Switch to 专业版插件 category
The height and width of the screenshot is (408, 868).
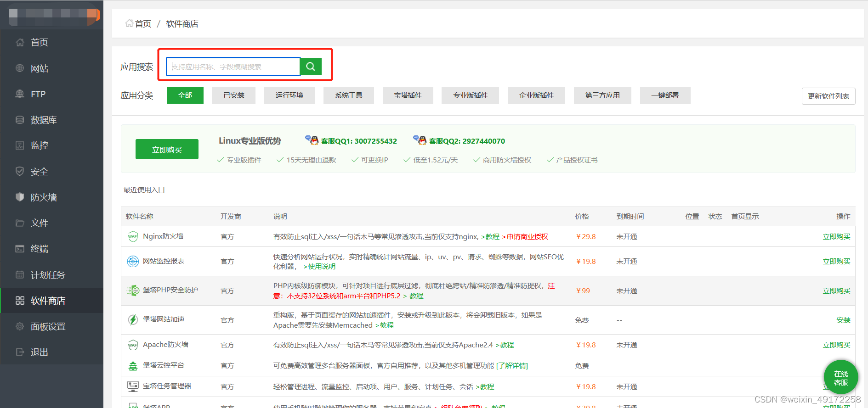click(x=471, y=95)
